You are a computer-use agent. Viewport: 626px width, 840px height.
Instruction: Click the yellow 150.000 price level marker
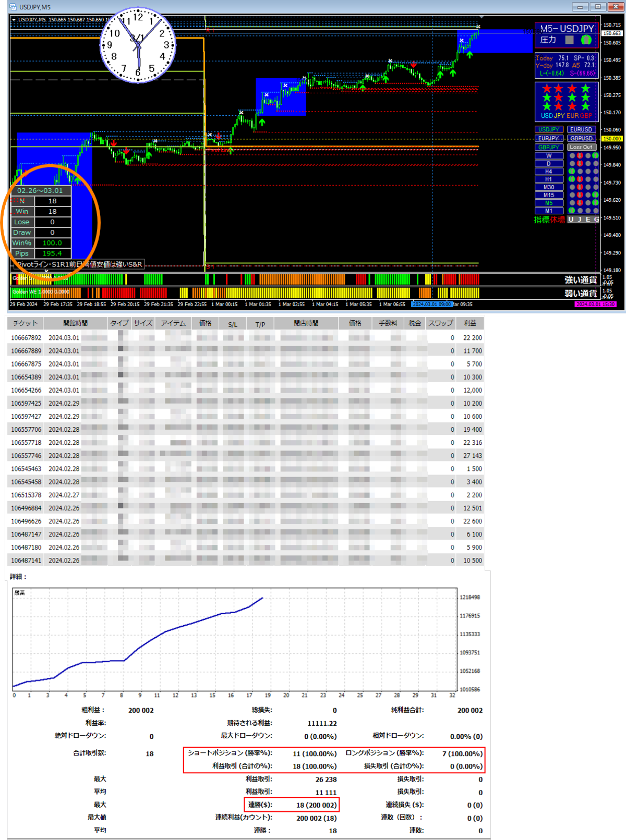612,139
